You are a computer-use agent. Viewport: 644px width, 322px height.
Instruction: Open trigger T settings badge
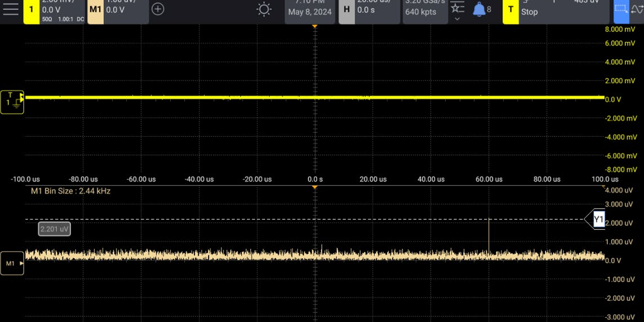click(x=511, y=10)
